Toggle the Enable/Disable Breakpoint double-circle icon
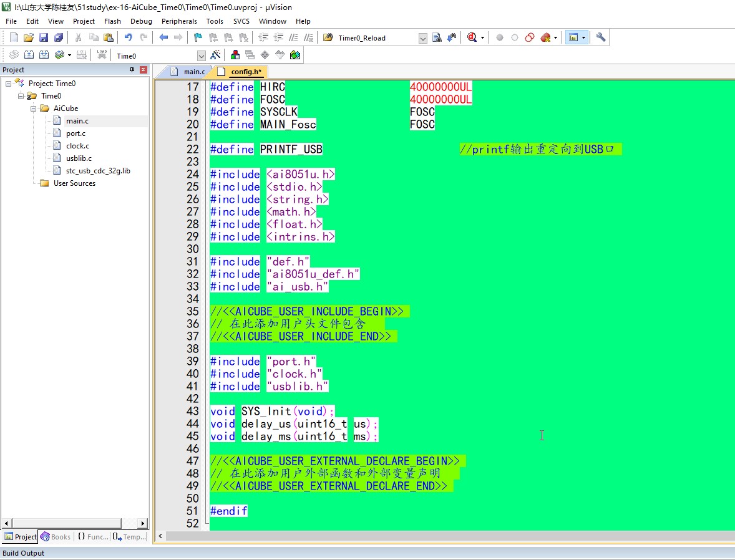This screenshot has height=560, width=735. pyautogui.click(x=530, y=37)
